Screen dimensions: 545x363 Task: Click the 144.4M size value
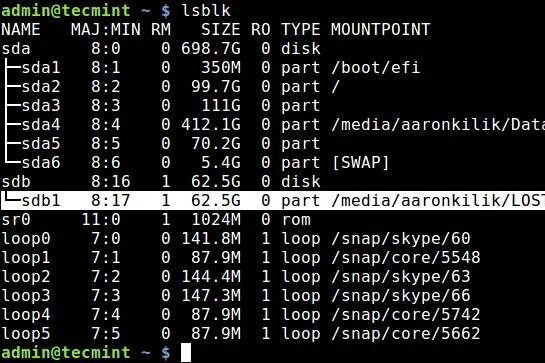(211, 277)
